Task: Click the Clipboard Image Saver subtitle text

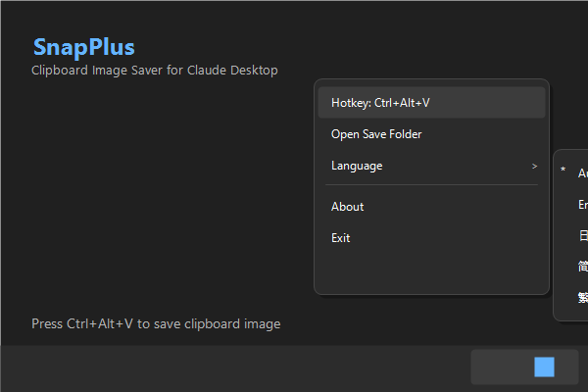Action: click(x=155, y=71)
